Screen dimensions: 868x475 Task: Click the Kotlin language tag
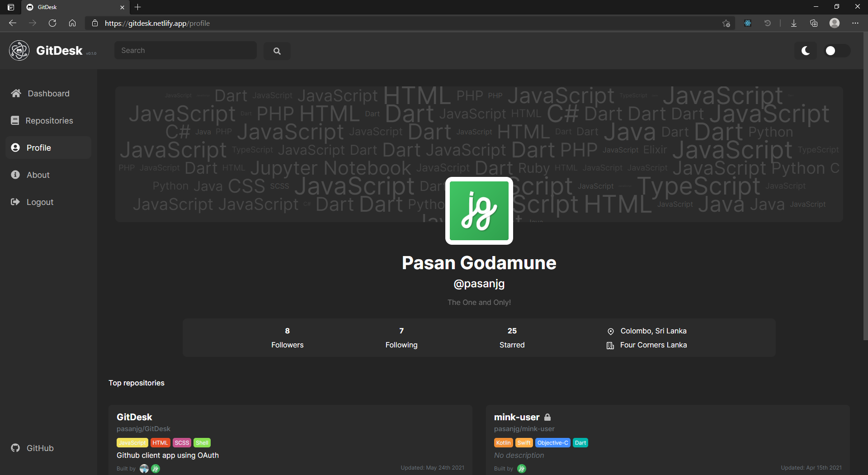(x=503, y=443)
